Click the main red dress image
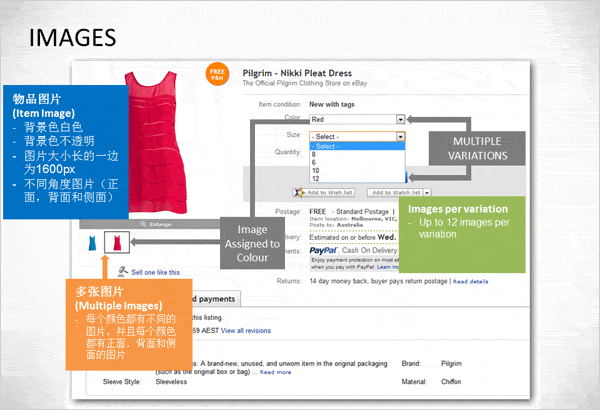 [x=157, y=142]
